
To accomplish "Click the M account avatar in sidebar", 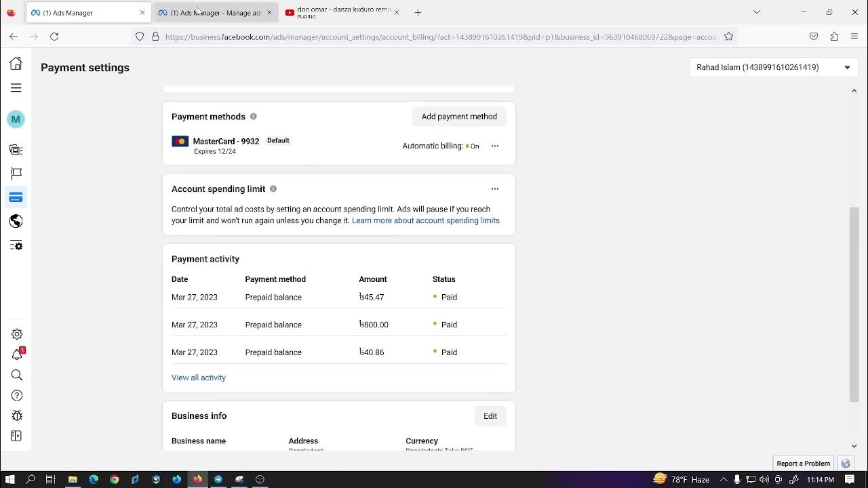I will coord(16,119).
